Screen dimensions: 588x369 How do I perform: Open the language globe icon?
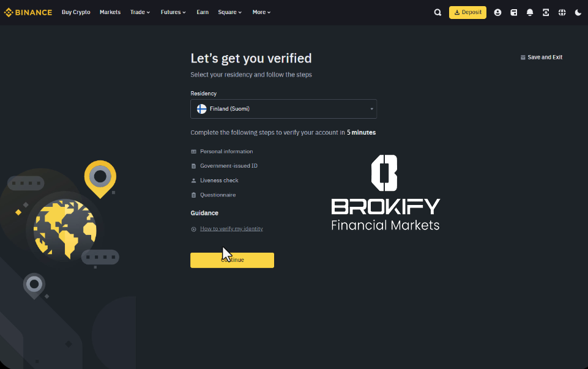click(562, 12)
